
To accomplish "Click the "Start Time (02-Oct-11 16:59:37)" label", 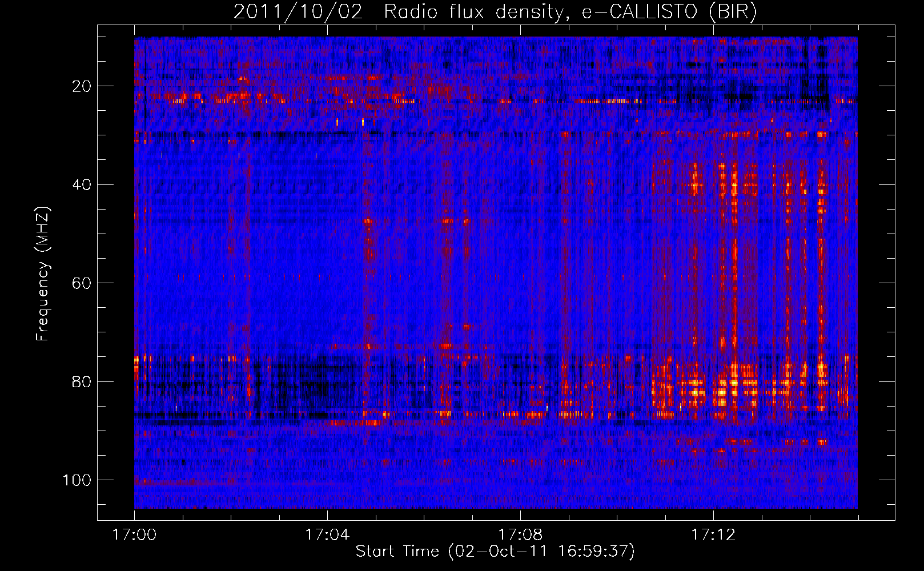I will [495, 552].
